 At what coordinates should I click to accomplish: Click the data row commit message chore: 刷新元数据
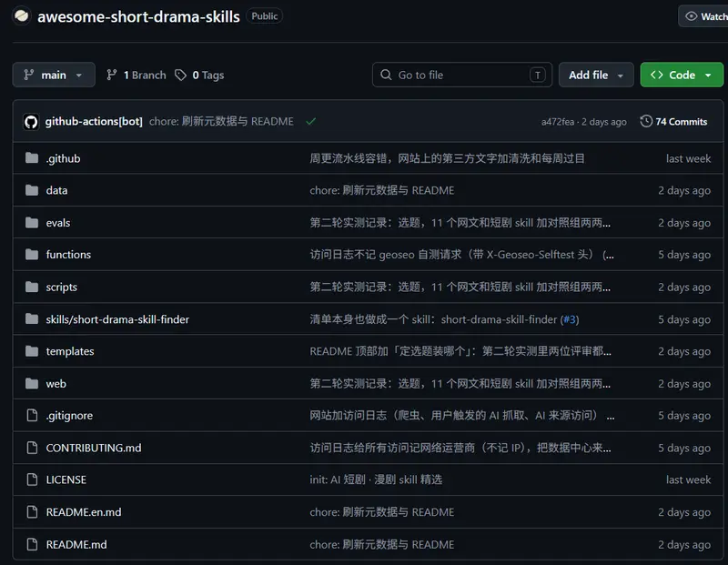tap(382, 190)
